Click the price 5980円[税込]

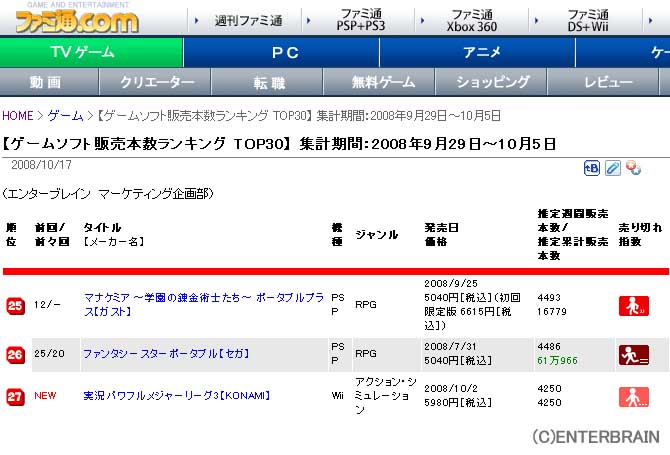point(458,402)
